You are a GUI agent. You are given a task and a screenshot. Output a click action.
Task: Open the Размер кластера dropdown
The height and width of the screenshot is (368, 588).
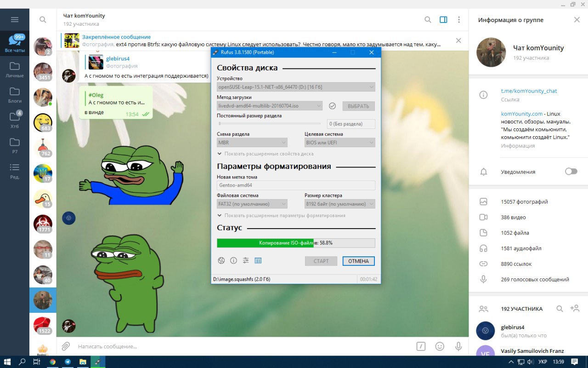340,204
